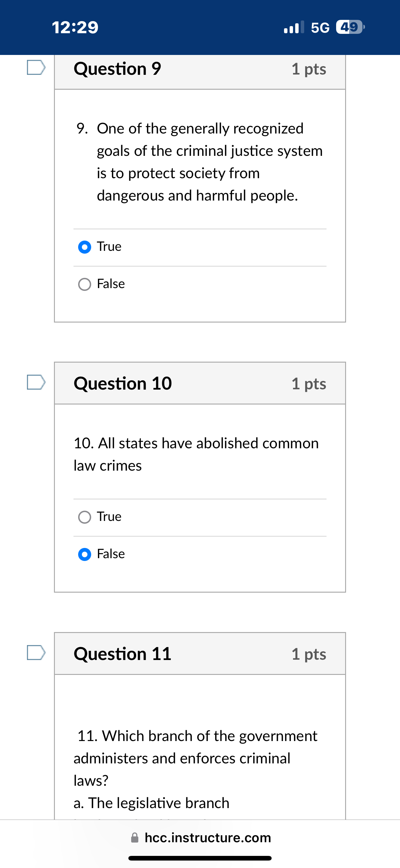
Task: Click the lock icon next to the site address
Action: 134,837
